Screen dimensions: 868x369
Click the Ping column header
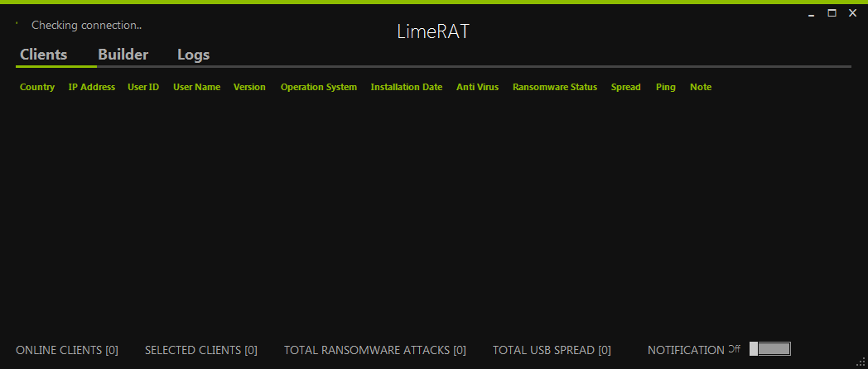click(665, 87)
